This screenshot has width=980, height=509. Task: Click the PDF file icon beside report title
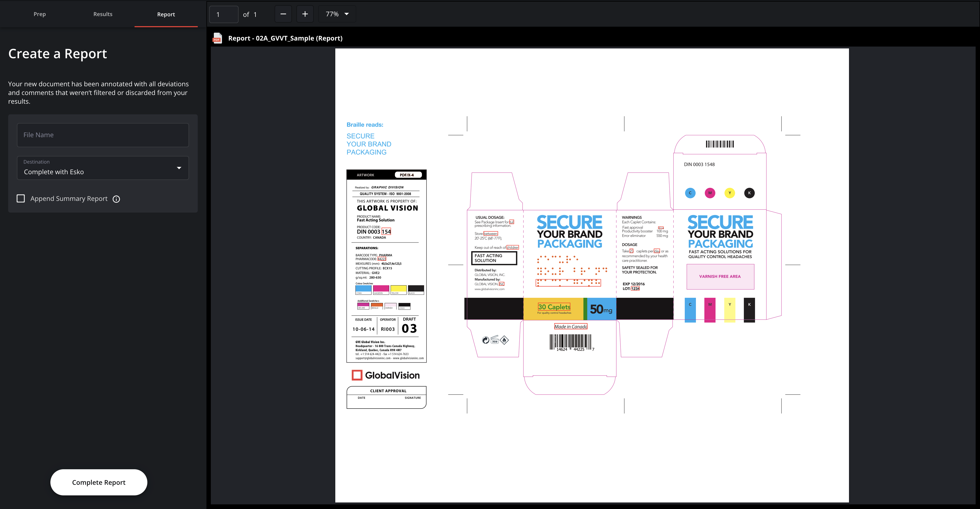[x=217, y=38]
